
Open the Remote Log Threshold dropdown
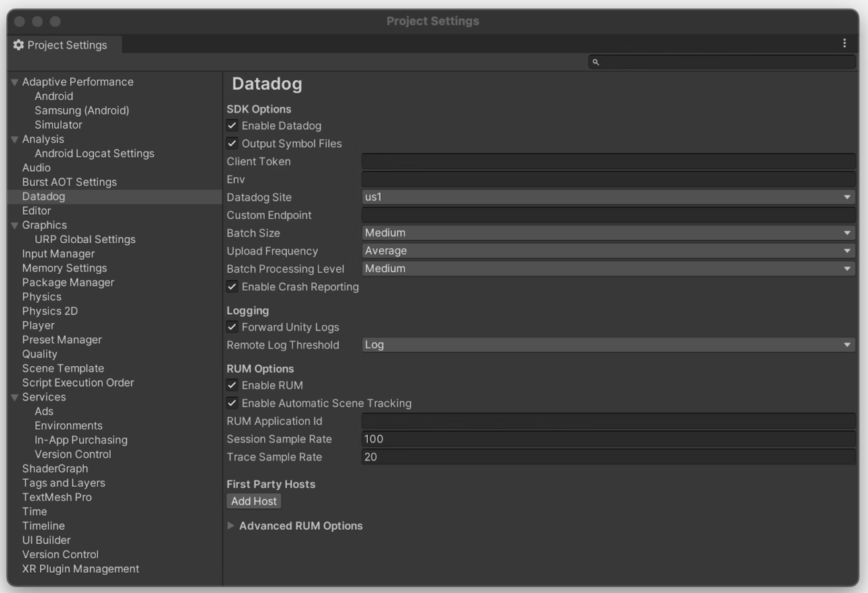848,345
